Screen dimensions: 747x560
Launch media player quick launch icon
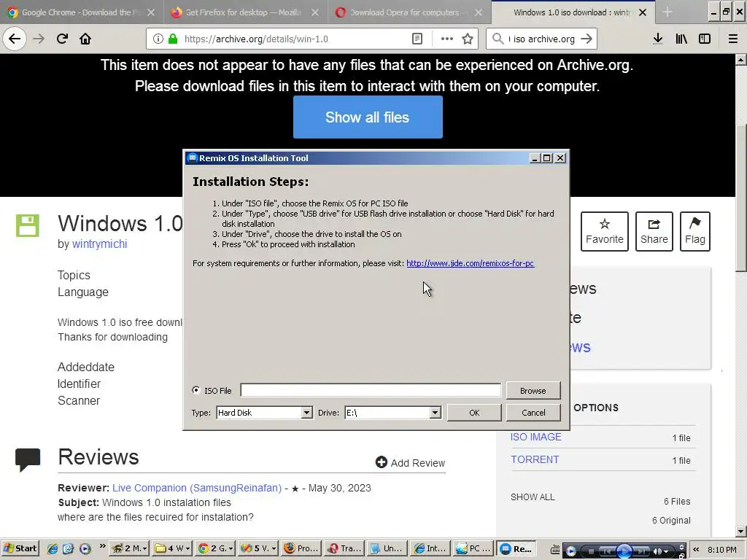pos(85,548)
